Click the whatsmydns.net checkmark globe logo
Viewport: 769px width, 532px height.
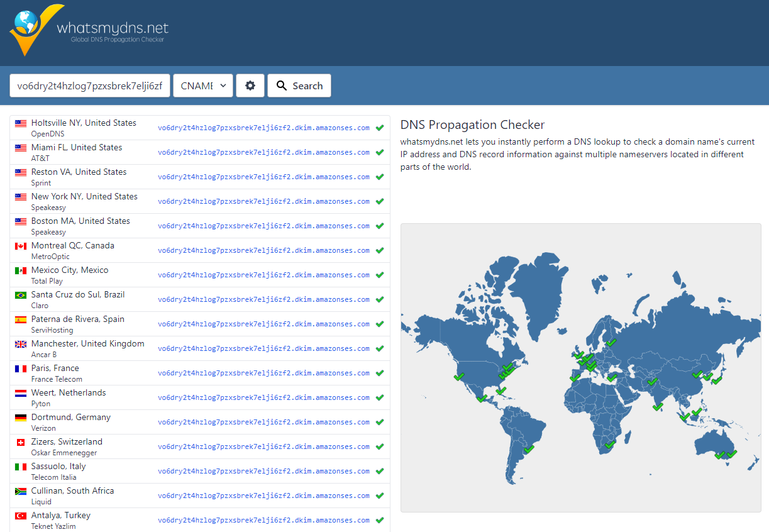pyautogui.click(x=36, y=30)
